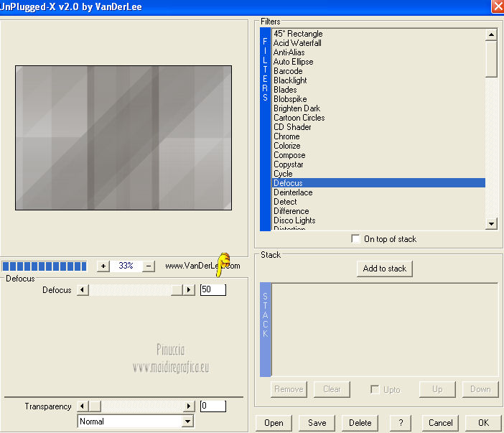Toggle the Upto checkbox
The height and width of the screenshot is (433, 504).
(375, 389)
